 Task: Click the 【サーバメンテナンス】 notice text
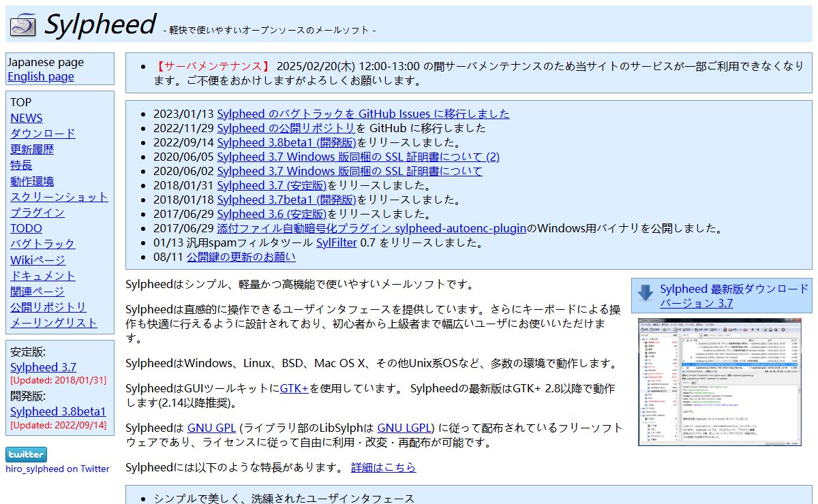(x=213, y=66)
